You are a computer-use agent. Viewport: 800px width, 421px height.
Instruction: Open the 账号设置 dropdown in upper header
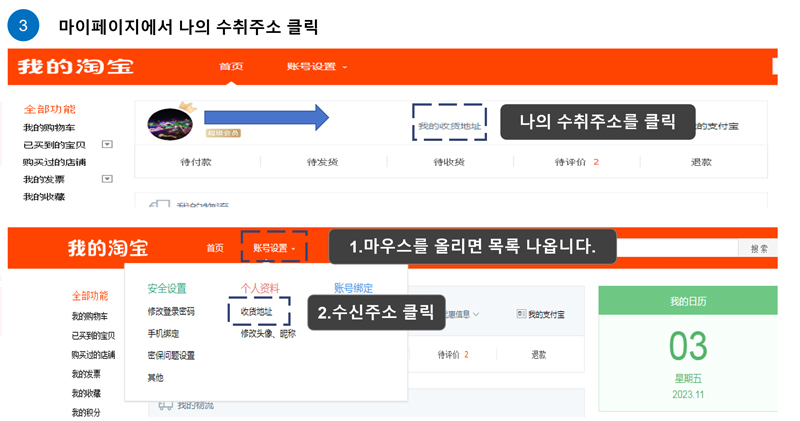click(316, 67)
